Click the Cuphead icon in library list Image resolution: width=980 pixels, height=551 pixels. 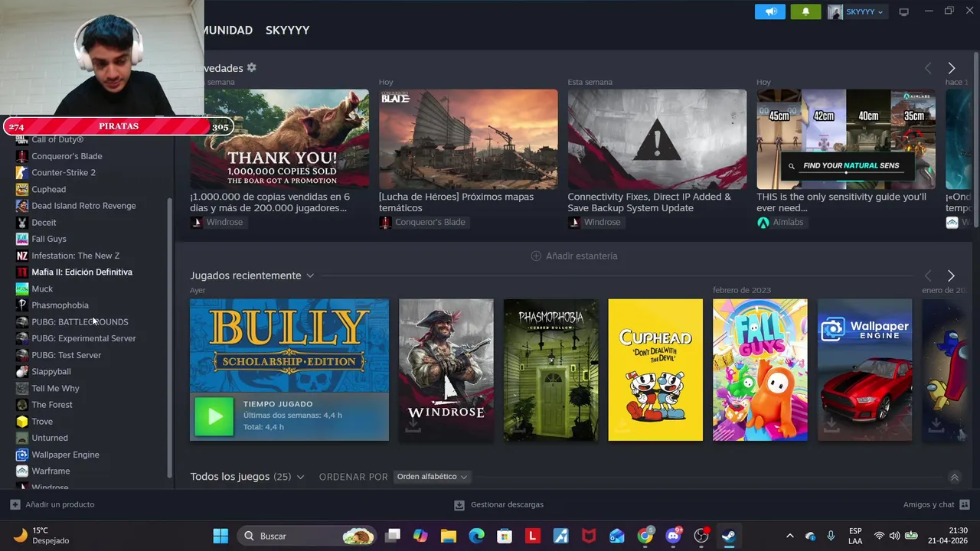click(22, 189)
